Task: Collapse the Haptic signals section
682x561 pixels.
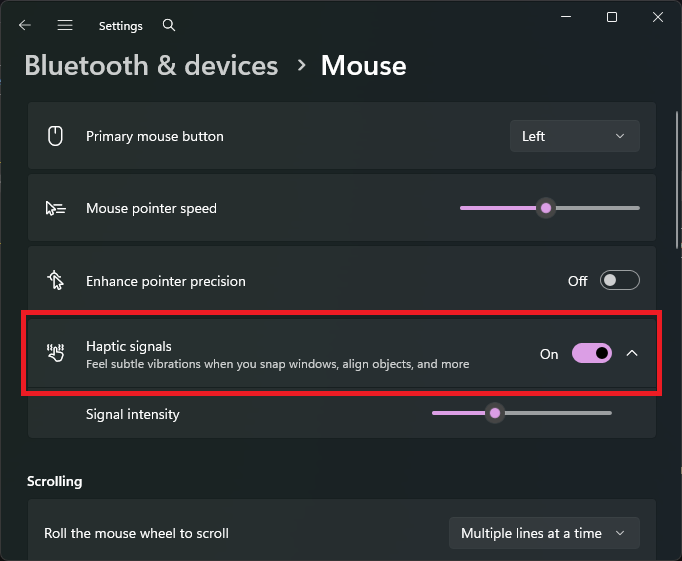Action: [x=632, y=353]
